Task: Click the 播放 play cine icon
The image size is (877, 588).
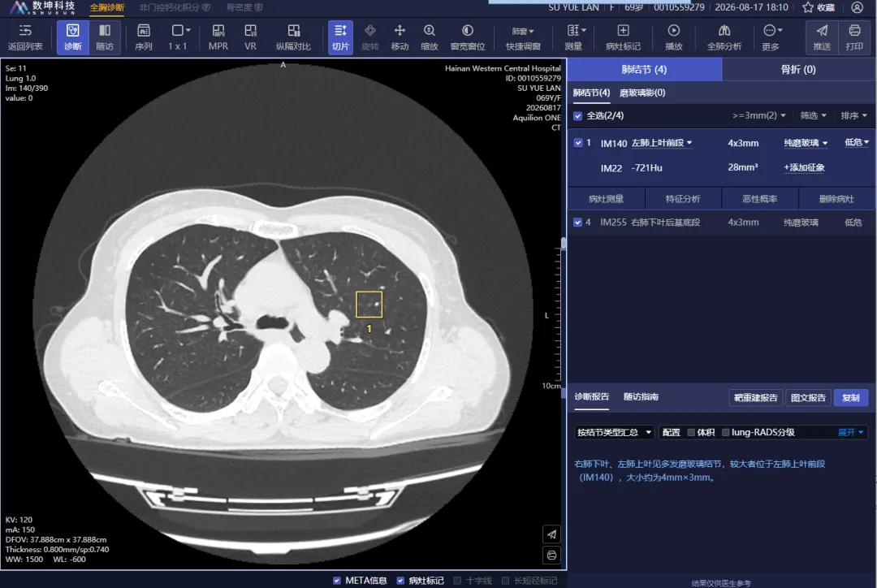Action: coord(674,30)
